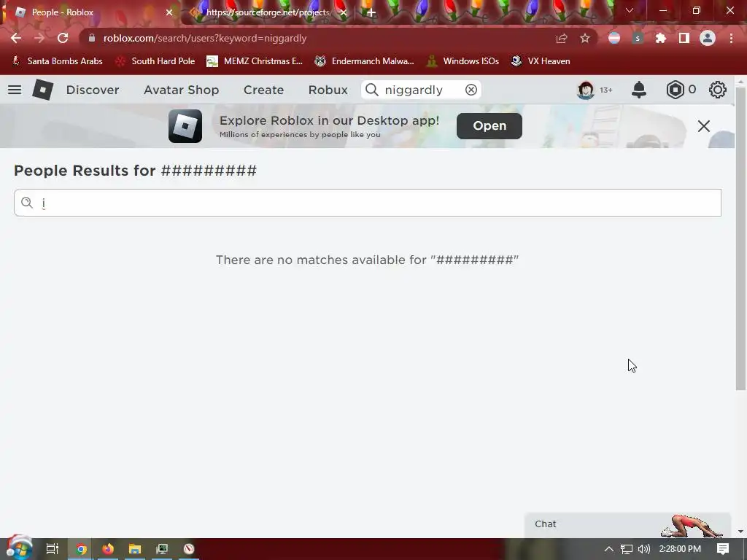The image size is (747, 560).
Task: Close the Desktop app banner
Action: (x=704, y=126)
